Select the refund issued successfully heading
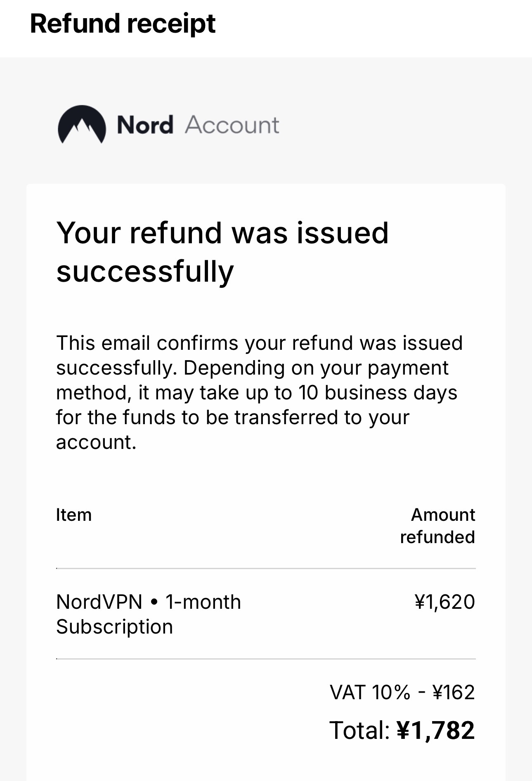 click(222, 252)
